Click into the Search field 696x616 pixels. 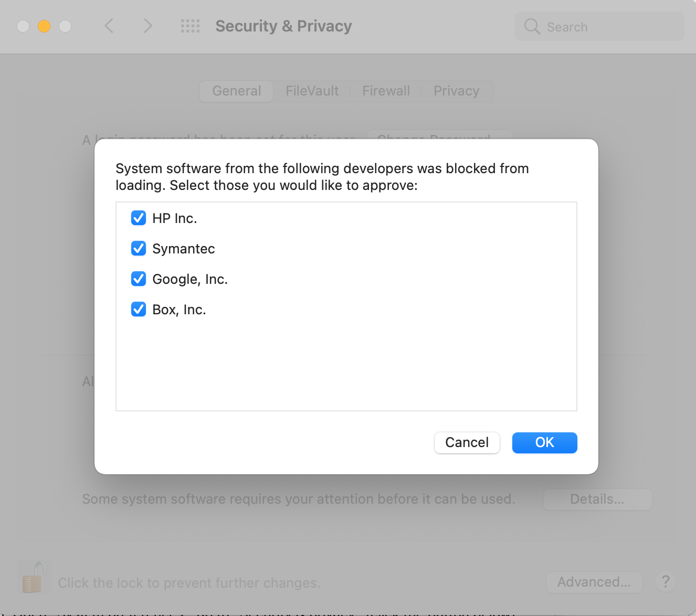pos(609,27)
